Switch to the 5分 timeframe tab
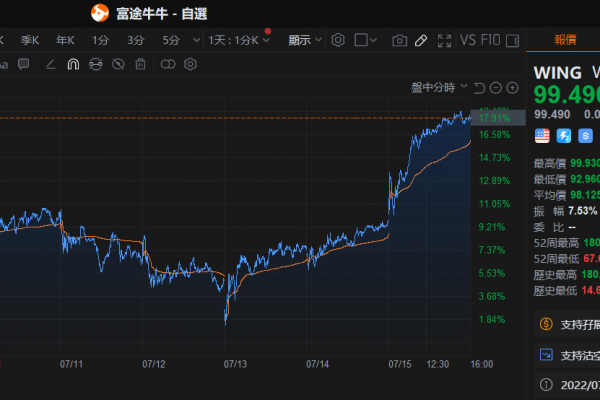Viewport: 600px width, 400px height. pyautogui.click(x=171, y=40)
